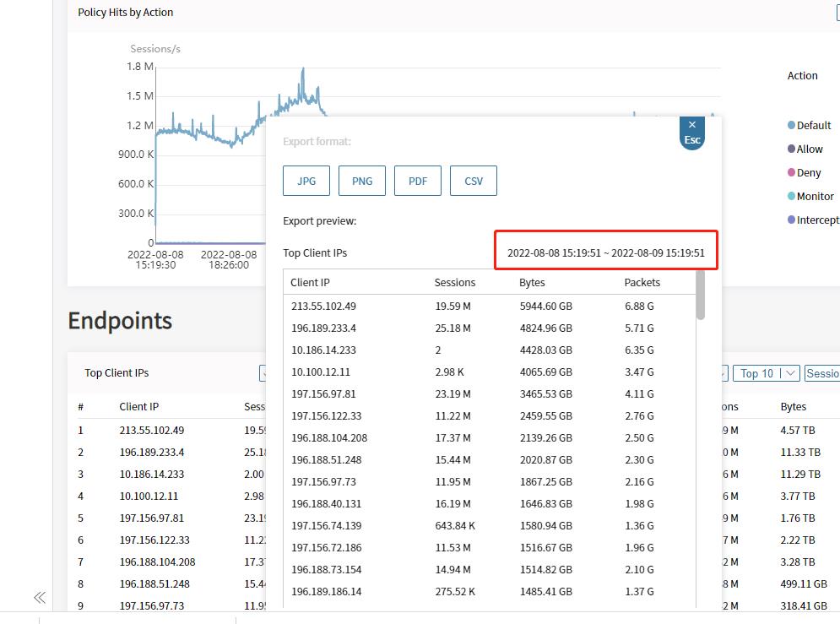
Task: Open the Sessions dropdown at the right edge
Action: tap(822, 373)
